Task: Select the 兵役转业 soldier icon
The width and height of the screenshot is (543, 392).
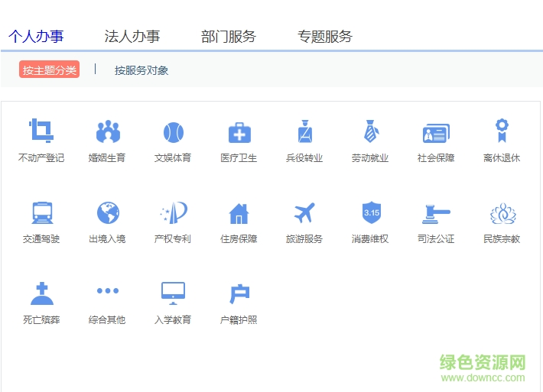Action: [305, 133]
